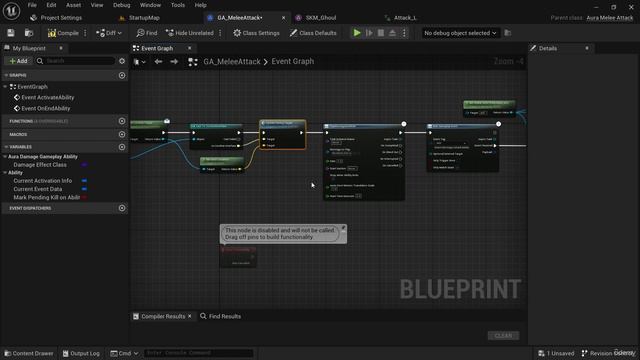The image size is (640, 360).
Task: Close the GA_MeleeAttack tab
Action: click(284, 18)
